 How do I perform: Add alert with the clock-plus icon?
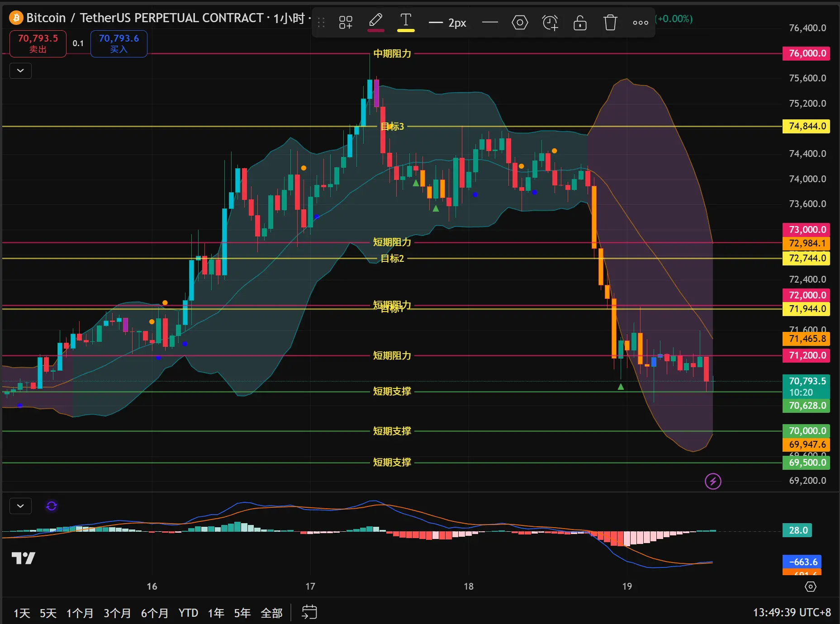pyautogui.click(x=550, y=22)
